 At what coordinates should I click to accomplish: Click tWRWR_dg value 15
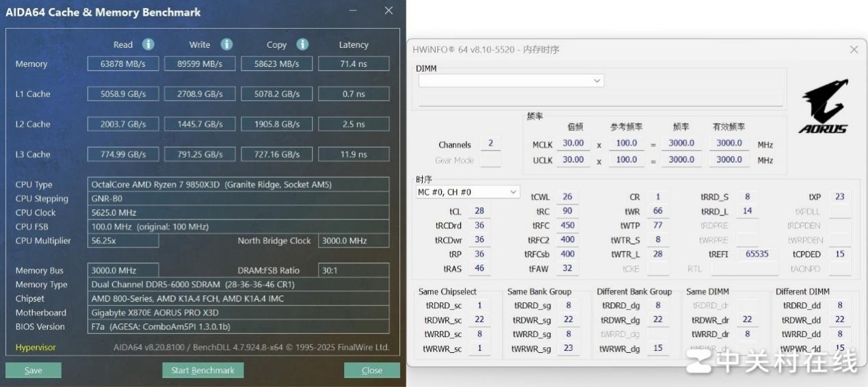658,349
